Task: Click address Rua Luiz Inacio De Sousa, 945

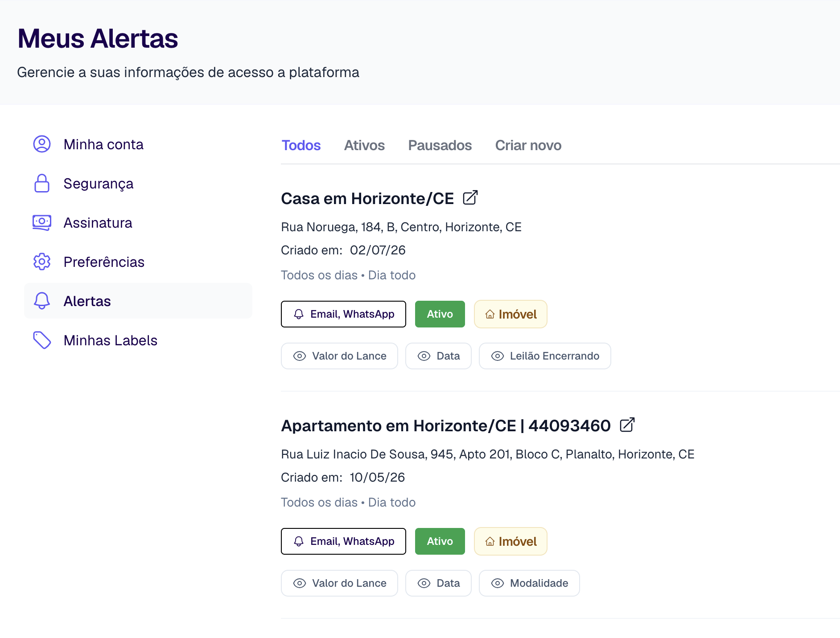Action: (x=488, y=454)
